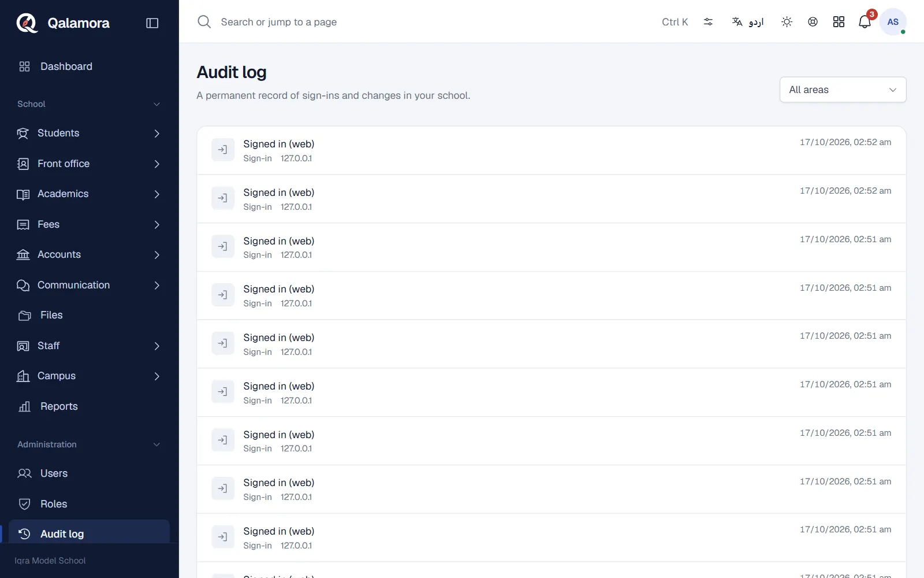Expand the Fees menu
Image resolution: width=924 pixels, height=578 pixels.
coord(90,224)
